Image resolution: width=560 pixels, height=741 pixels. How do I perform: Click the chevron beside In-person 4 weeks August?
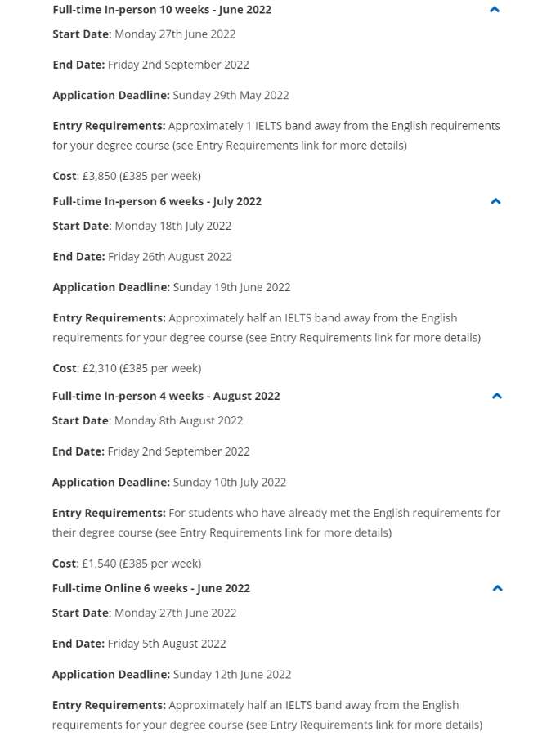coord(496,396)
